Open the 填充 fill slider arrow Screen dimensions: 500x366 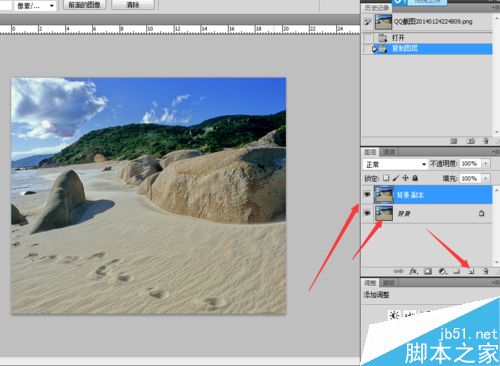coord(485,179)
